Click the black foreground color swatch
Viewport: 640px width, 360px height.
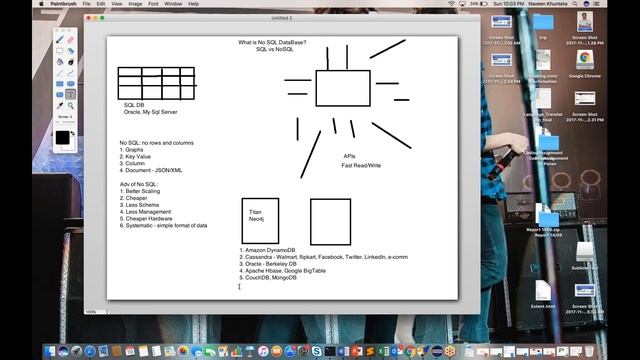coord(62,138)
